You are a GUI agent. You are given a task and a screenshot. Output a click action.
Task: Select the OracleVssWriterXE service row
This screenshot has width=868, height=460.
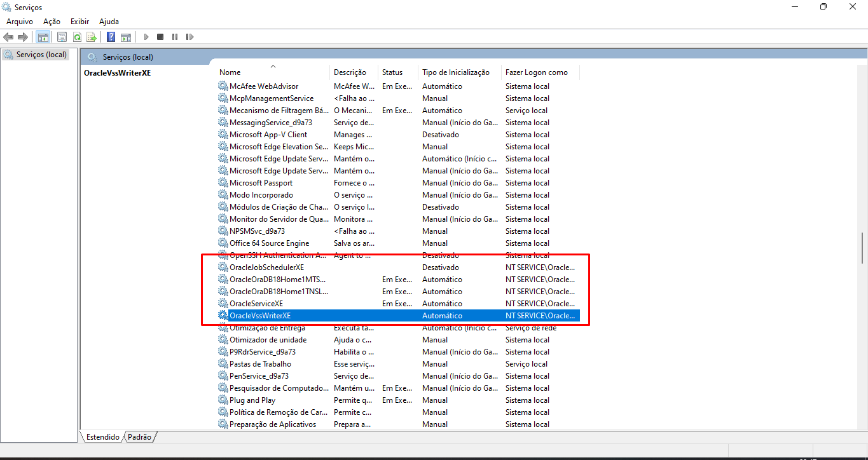pos(398,316)
